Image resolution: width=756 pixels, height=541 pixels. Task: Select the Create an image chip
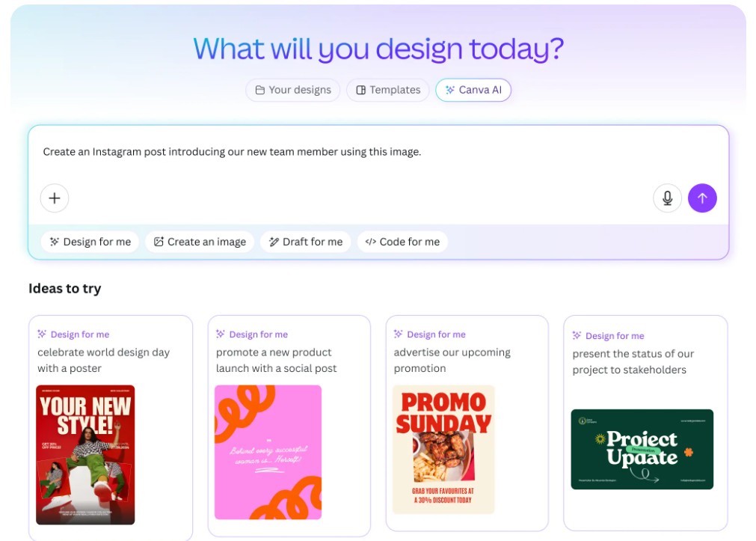[200, 242]
